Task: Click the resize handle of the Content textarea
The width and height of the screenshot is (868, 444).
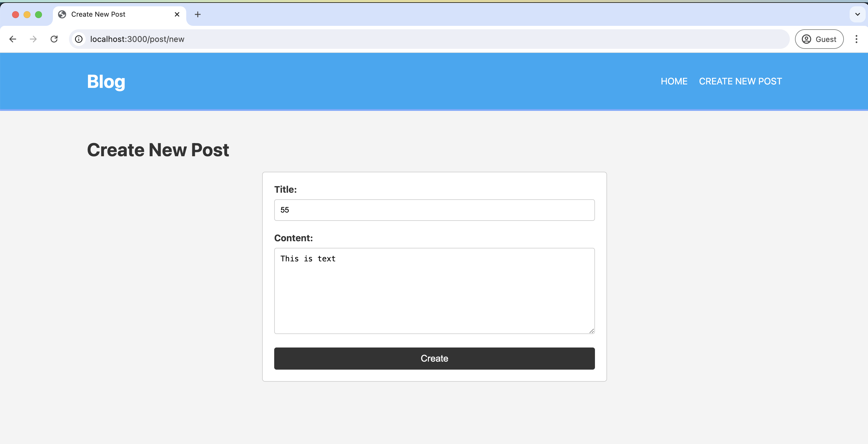Action: (x=592, y=331)
